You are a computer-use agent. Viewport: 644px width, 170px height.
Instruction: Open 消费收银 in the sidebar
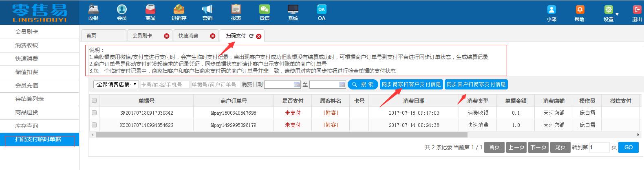(x=40, y=45)
